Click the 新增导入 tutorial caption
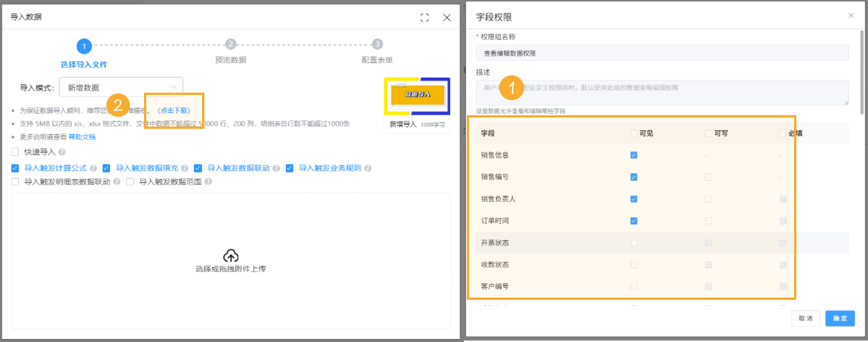 point(403,124)
